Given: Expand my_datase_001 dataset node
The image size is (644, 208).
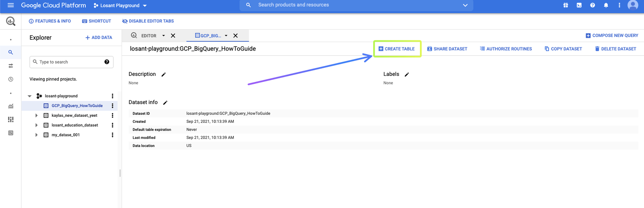Looking at the screenshot, I should [36, 135].
